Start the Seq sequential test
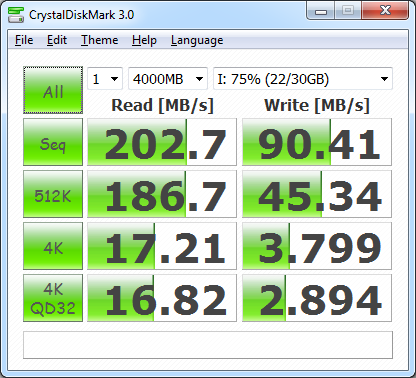This screenshot has height=378, width=416. coord(53,142)
